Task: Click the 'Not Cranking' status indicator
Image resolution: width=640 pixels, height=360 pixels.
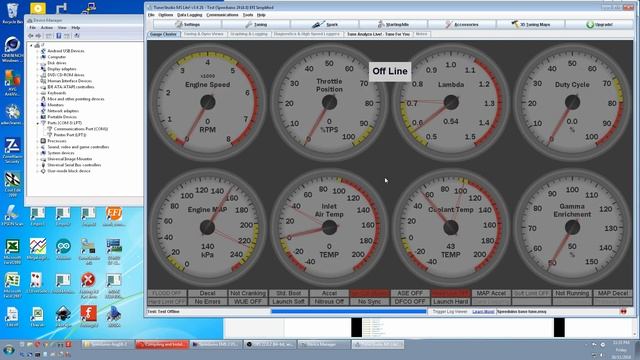Action: (x=248, y=293)
